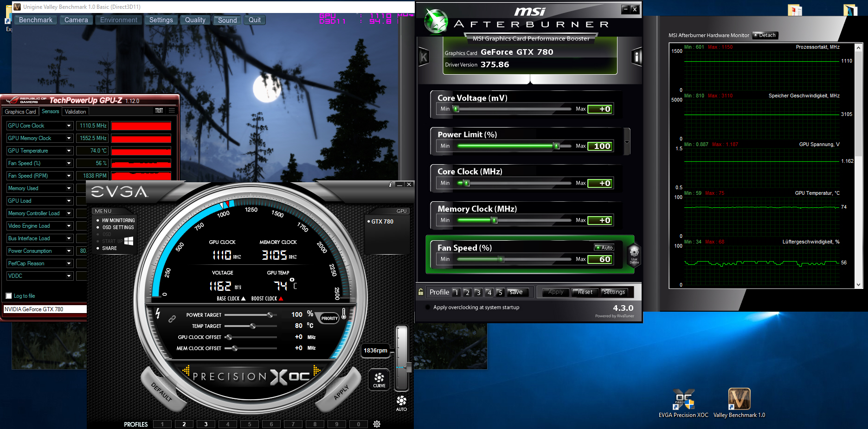The width and height of the screenshot is (868, 429).
Task: Open the GPU Core Clock sensor dropdown
Action: click(x=69, y=126)
